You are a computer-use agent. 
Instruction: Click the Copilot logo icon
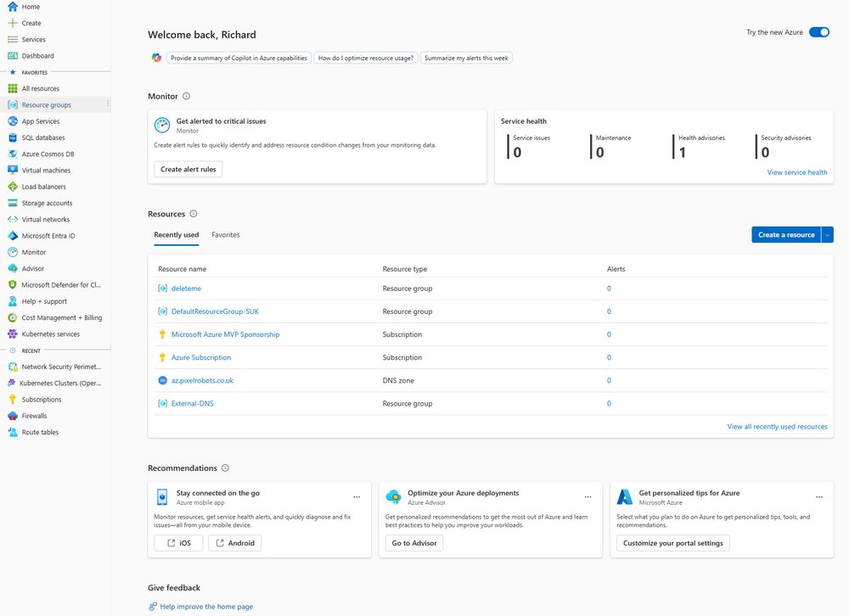click(x=156, y=58)
